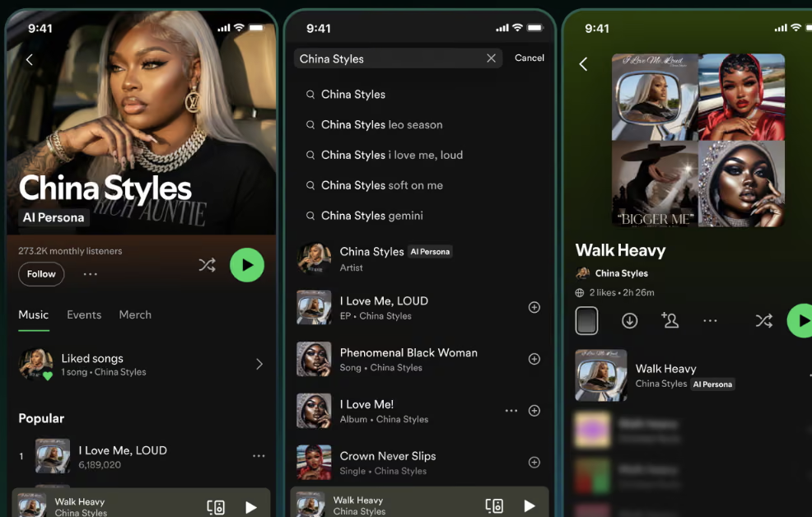
Task: Download the Walk Heavy playlist
Action: point(630,321)
